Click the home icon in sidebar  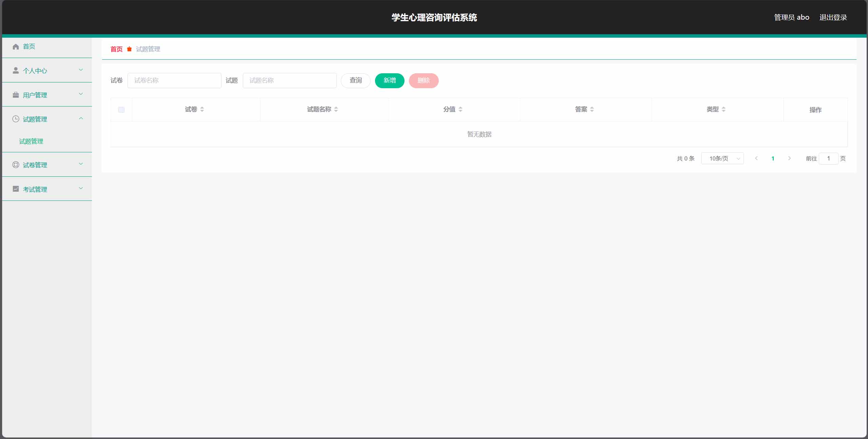click(x=16, y=46)
